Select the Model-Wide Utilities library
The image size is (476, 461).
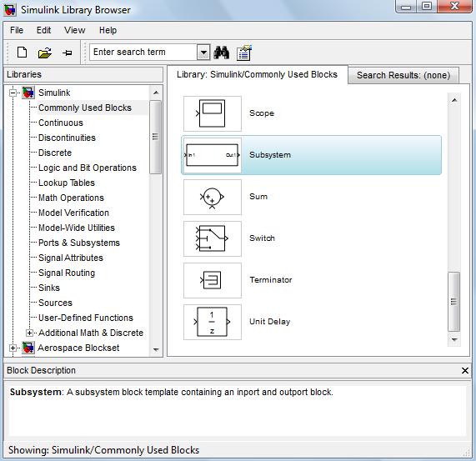click(77, 228)
